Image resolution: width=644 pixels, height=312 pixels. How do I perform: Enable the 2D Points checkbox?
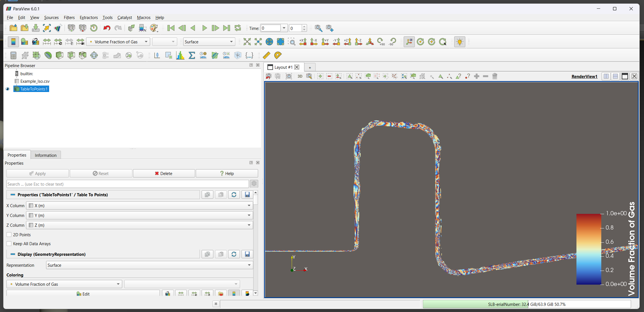(9, 235)
